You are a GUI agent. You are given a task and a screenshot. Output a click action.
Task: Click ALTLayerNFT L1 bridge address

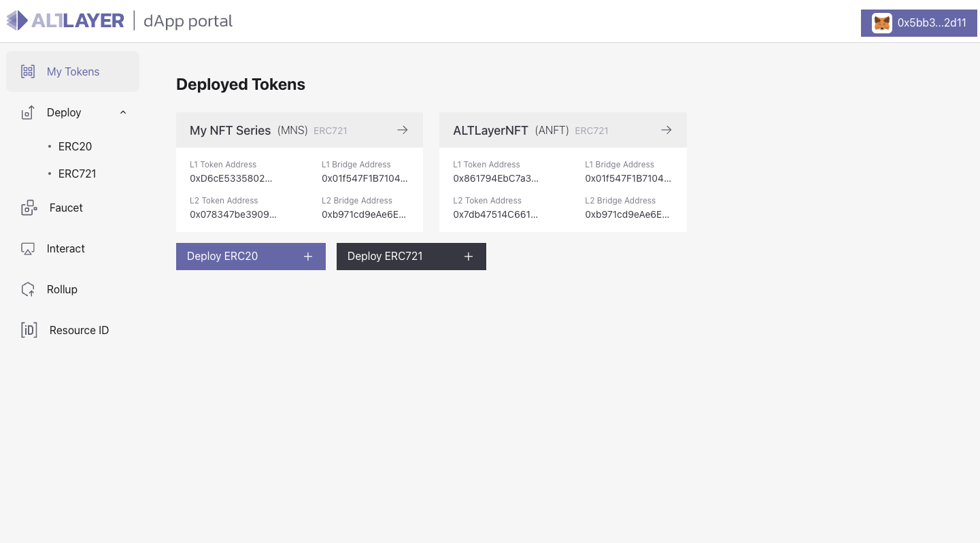628,178
